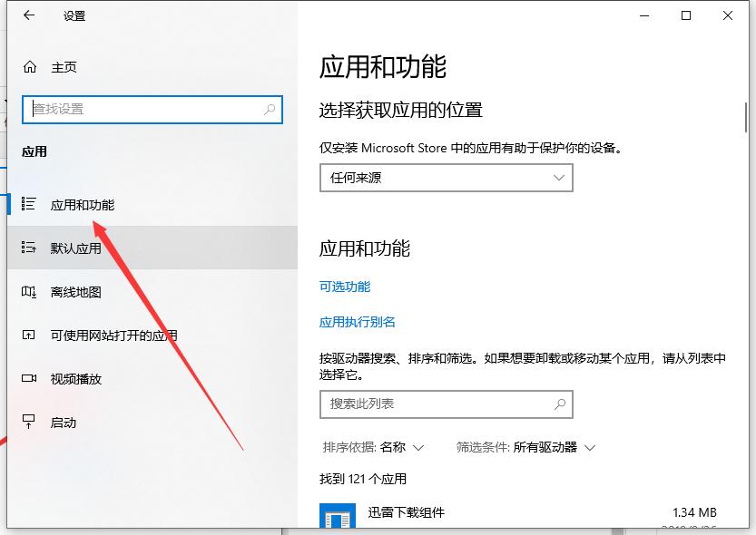The image size is (756, 535).
Task: Click the 应用和功能 page title
Action: [382, 66]
